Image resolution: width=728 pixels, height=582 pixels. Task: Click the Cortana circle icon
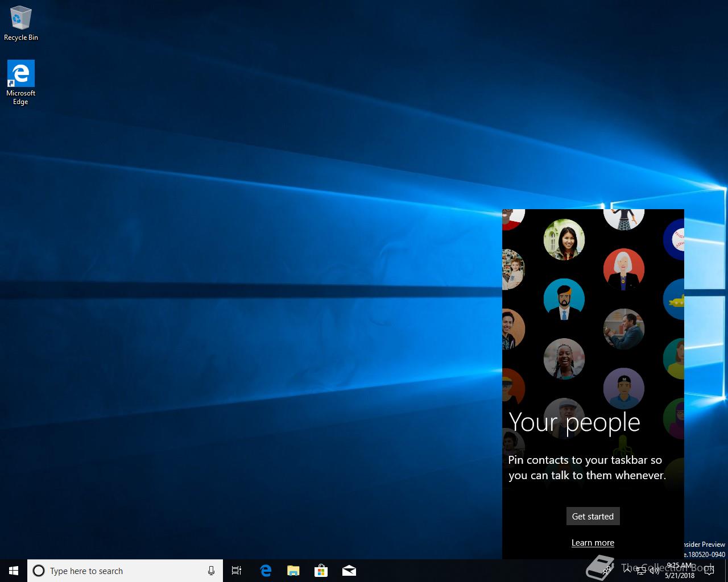click(39, 571)
